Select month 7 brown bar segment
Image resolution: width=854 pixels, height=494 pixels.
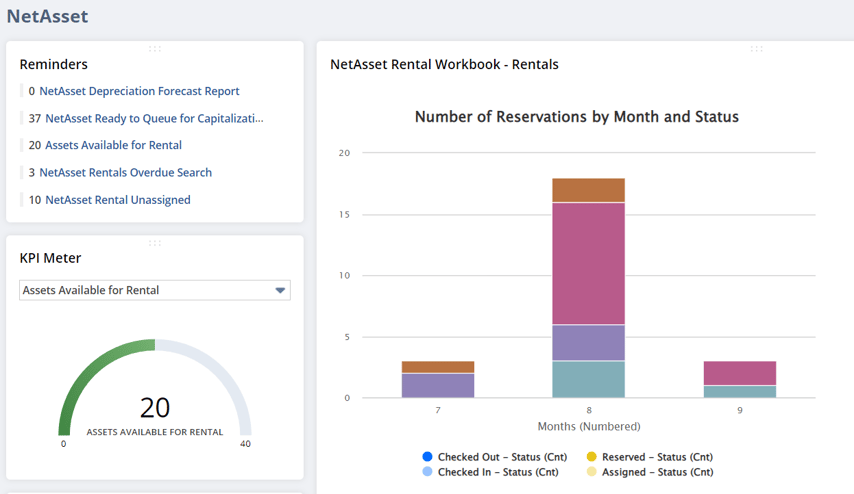coord(438,367)
